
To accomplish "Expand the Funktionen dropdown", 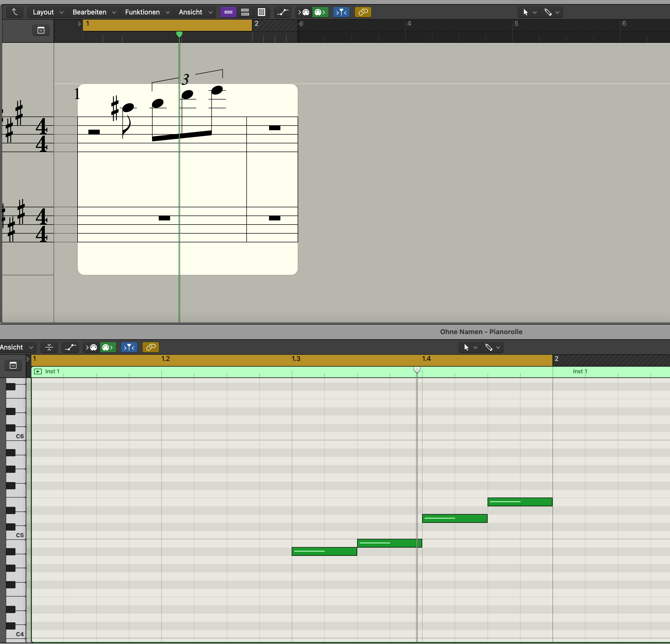I will coord(147,12).
